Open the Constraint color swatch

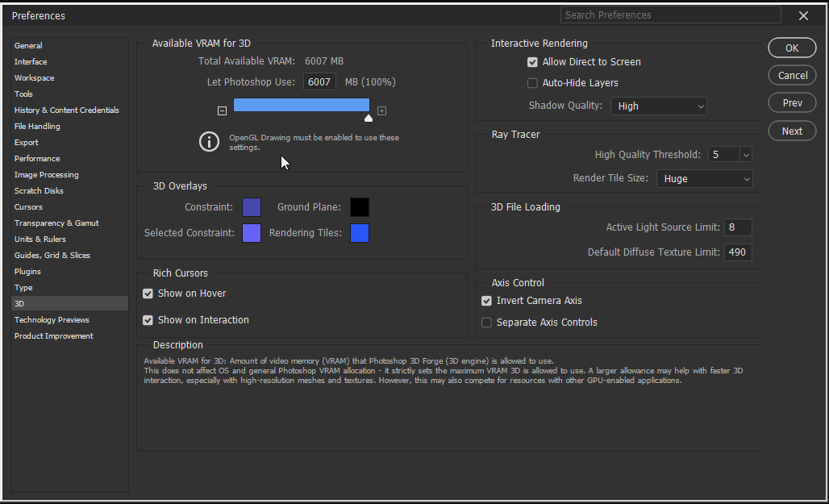pos(252,207)
